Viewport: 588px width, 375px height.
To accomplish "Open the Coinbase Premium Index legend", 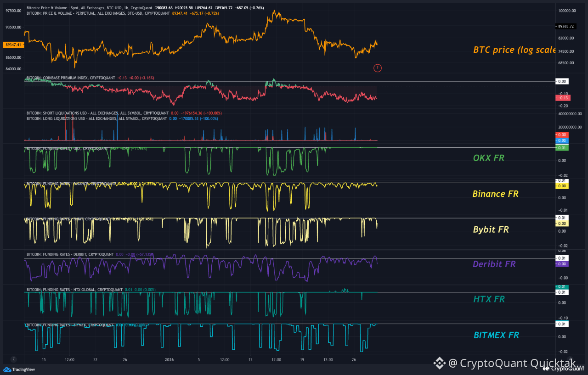I will [x=71, y=78].
